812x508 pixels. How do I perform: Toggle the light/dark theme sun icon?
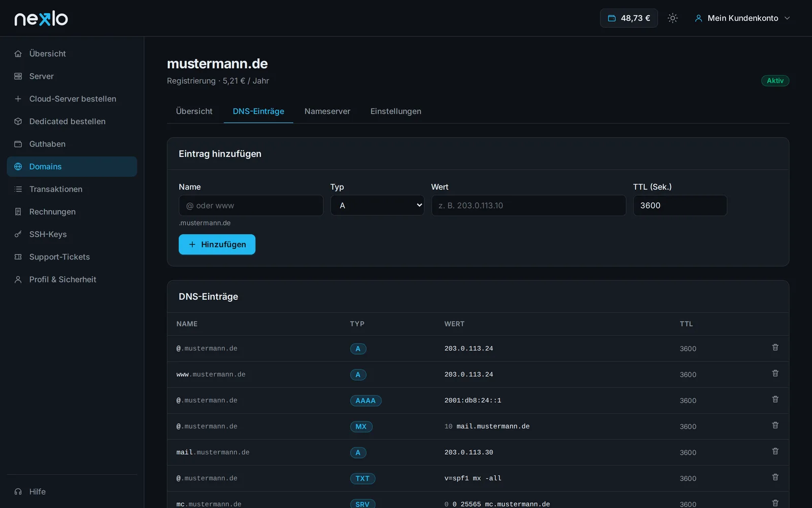click(672, 18)
